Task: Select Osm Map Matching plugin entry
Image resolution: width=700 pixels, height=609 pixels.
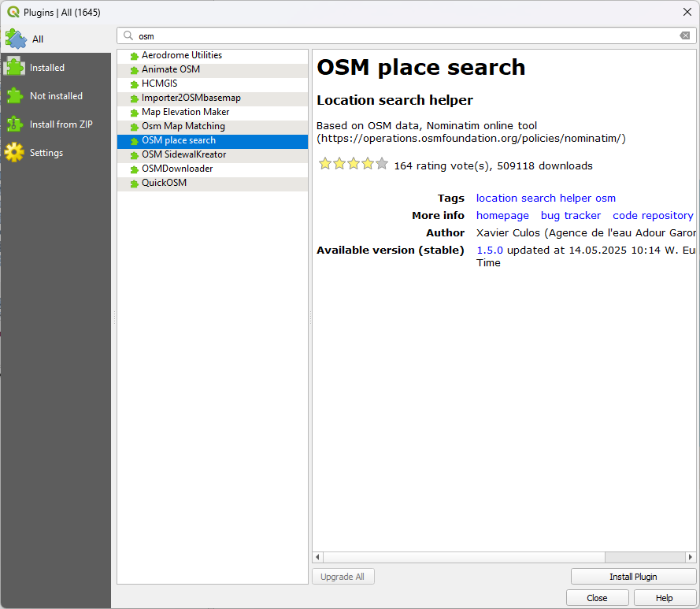Action: click(x=183, y=126)
